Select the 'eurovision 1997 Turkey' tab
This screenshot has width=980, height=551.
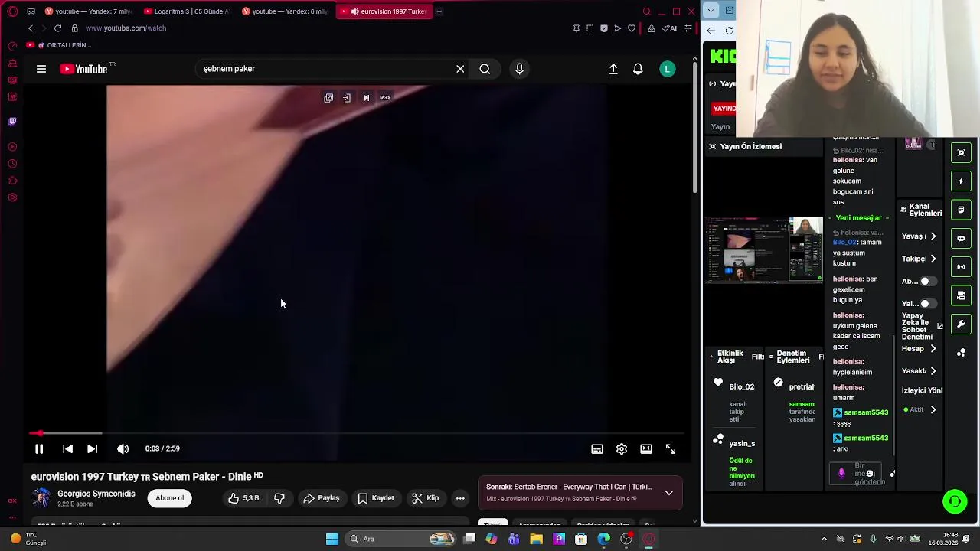(x=383, y=11)
